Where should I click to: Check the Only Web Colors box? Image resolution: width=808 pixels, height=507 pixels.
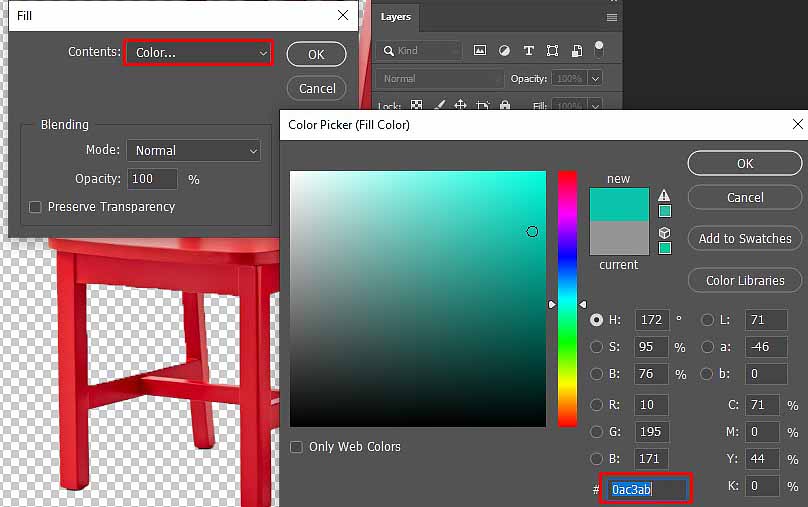[297, 447]
